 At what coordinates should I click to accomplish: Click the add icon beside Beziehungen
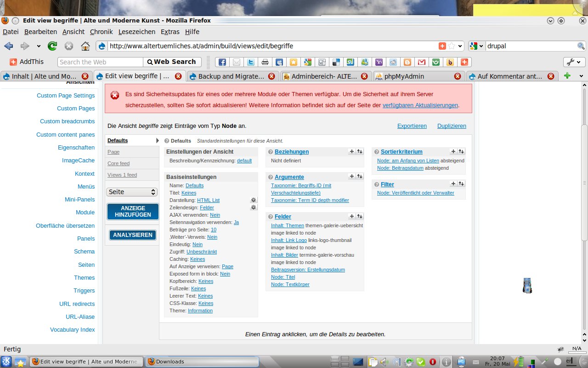click(x=352, y=151)
